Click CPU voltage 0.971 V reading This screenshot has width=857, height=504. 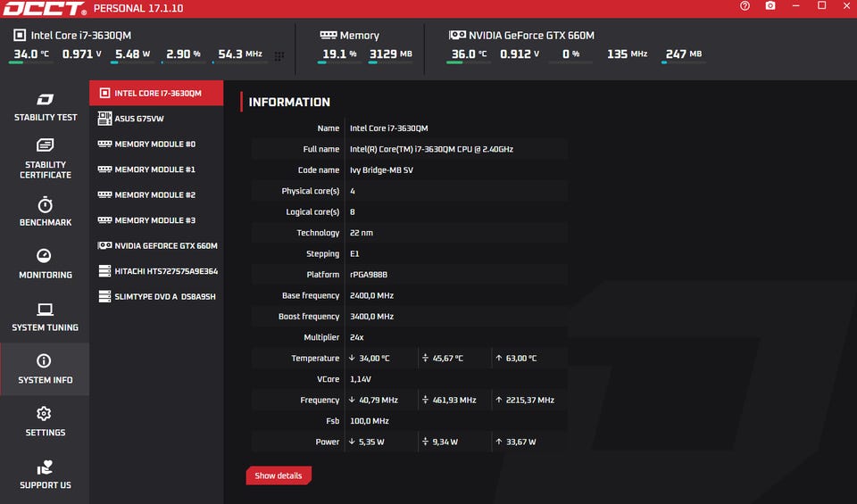[x=82, y=54]
